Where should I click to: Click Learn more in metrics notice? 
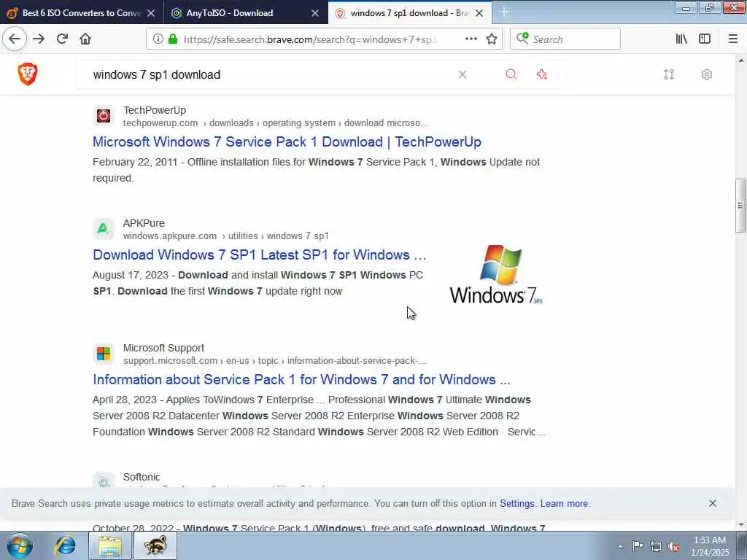pos(564,503)
